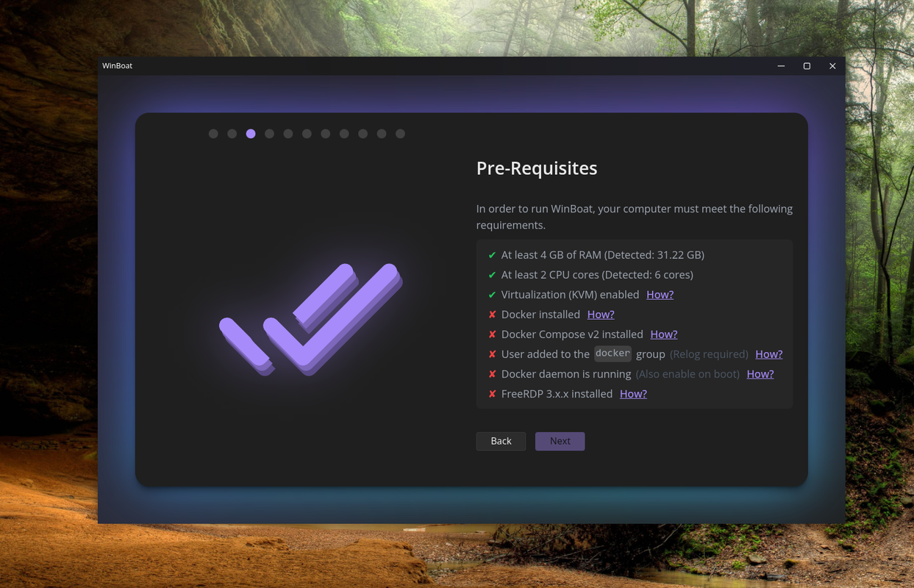Open How? link for Docker daemon running
914x588 pixels.
760,374
